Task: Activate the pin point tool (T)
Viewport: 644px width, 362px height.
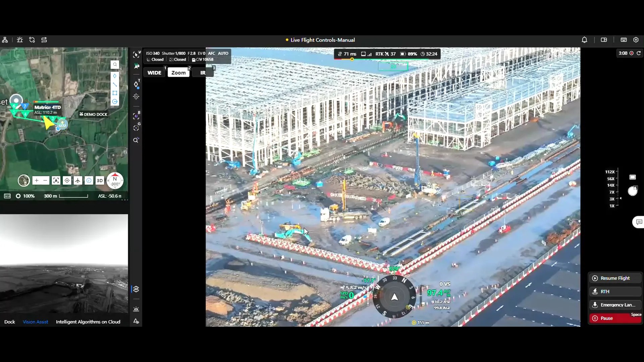Action: 136,84
